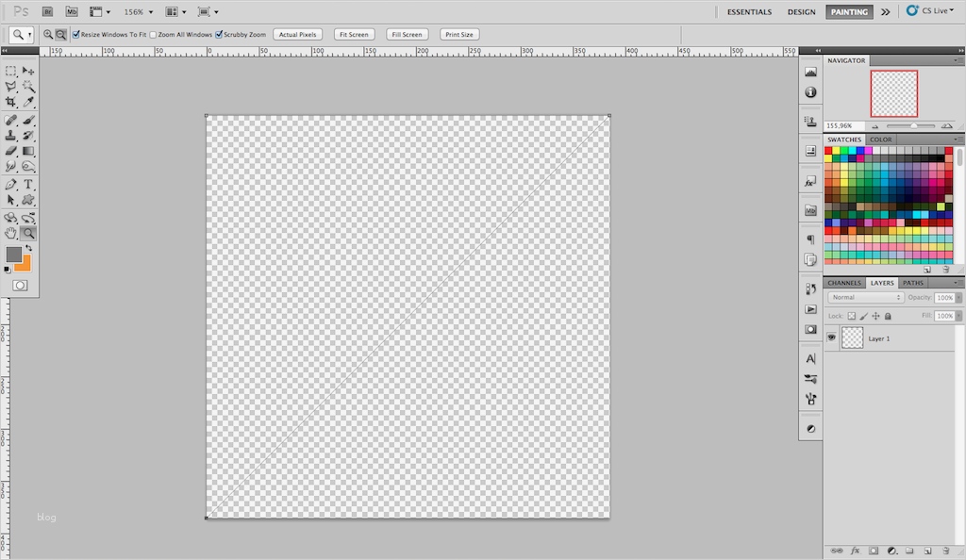Screen dimensions: 966x560
Task: Select the Eraser tool
Action: coord(11,151)
